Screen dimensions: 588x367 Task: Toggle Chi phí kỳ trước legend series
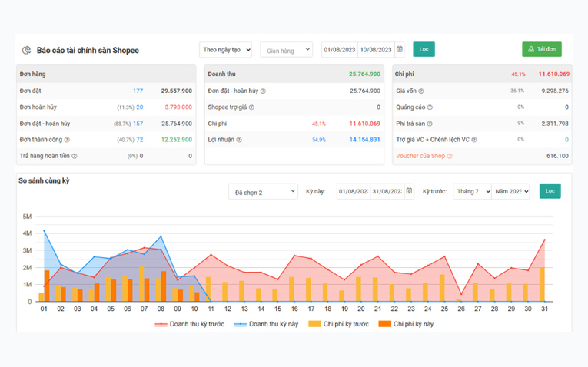(x=339, y=324)
